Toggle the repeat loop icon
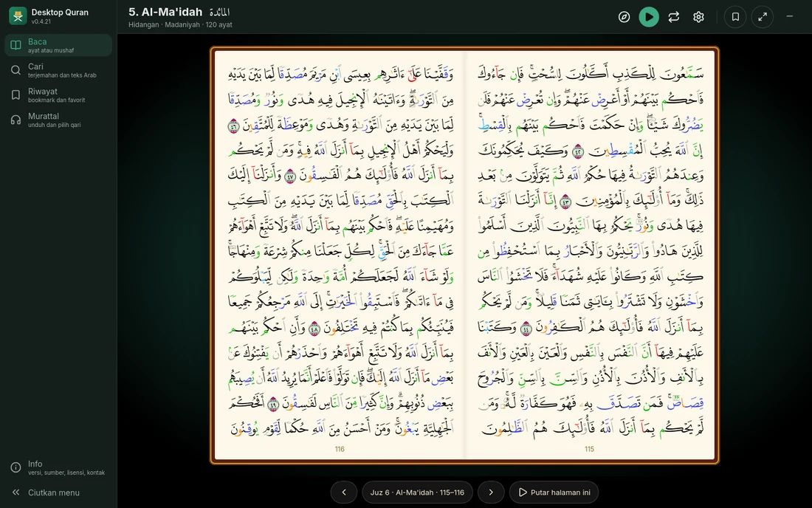812x508 pixels. [674, 17]
